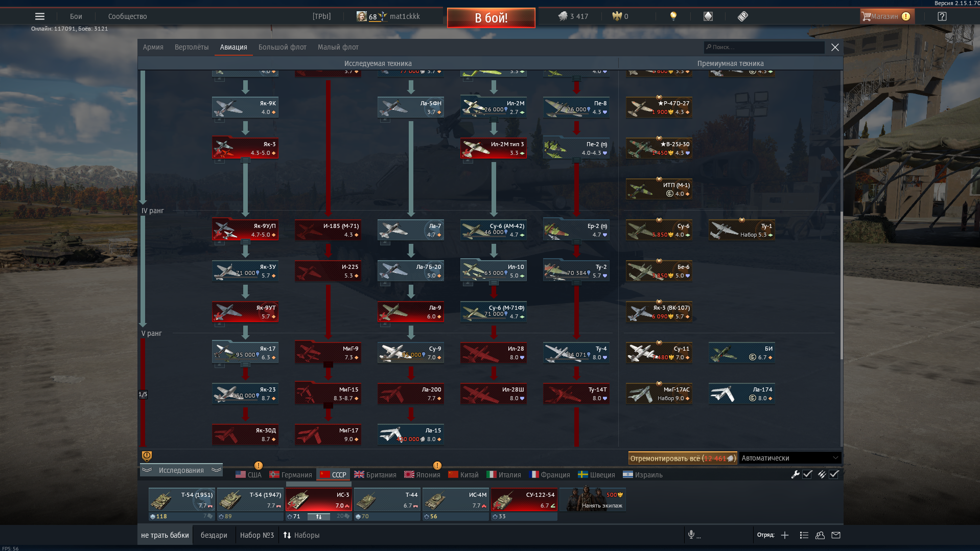Viewport: 980px width, 551px height.
Task: Select the Израиль nation tab
Action: 643,474
